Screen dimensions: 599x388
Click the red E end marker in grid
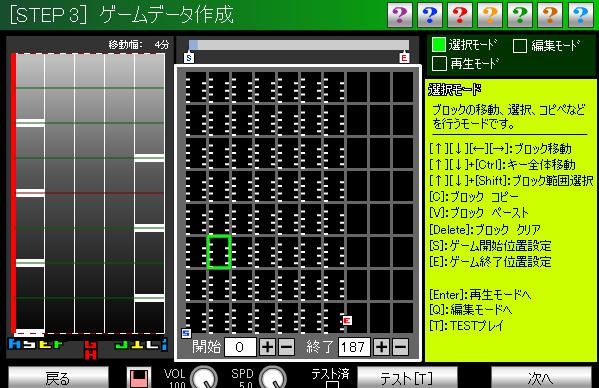pyautogui.click(x=347, y=320)
